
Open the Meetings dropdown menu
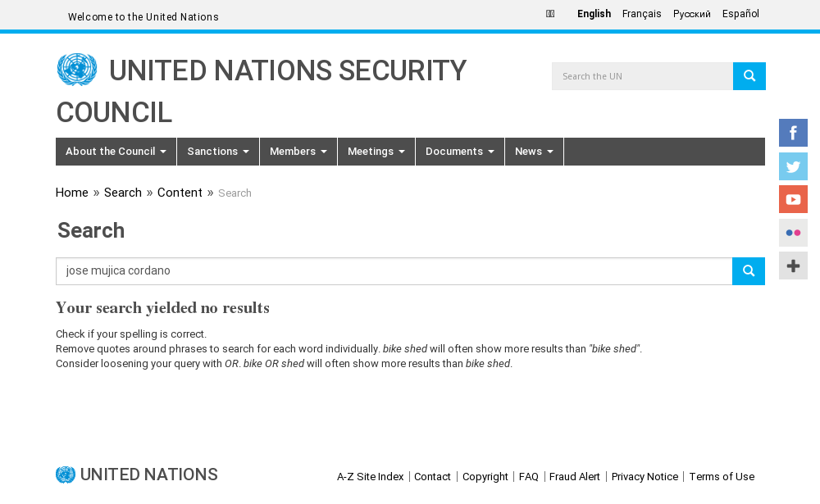(x=376, y=152)
